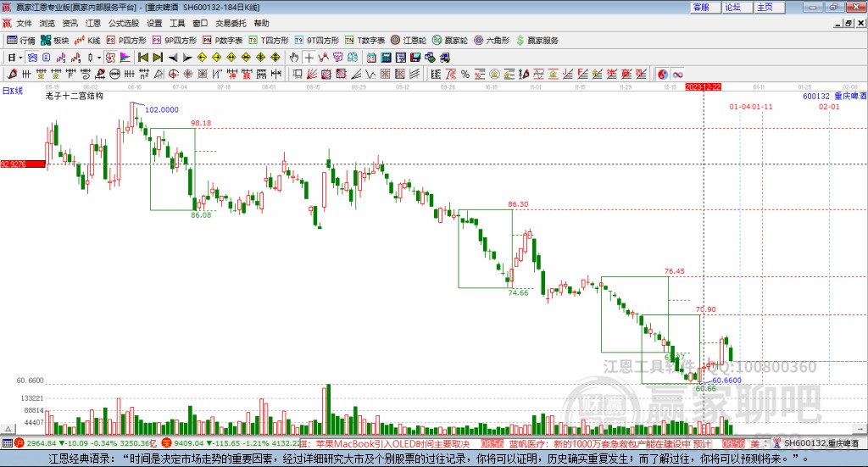Open the 赢家轮 wheel tool
868x467 pixels.
[x=450, y=41]
